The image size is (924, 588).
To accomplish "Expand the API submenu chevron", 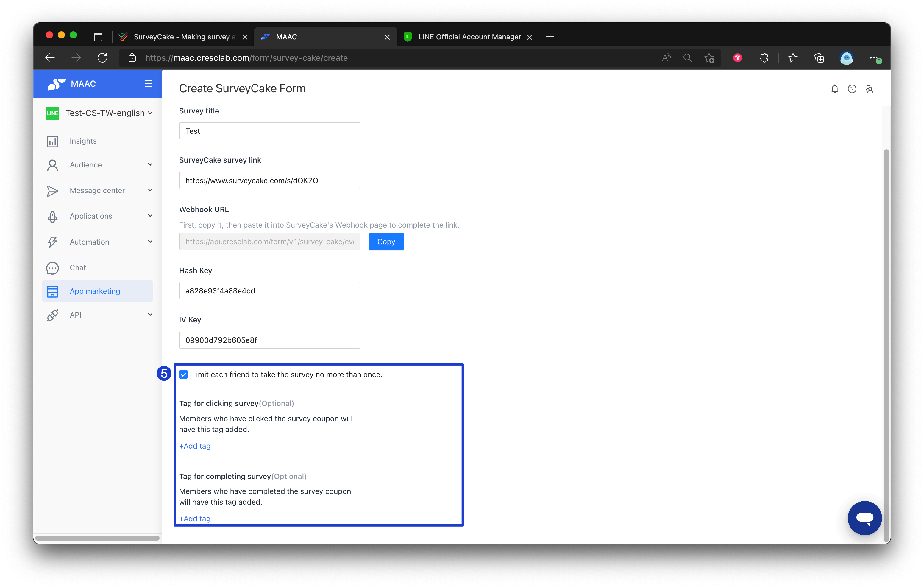I will 150,315.
